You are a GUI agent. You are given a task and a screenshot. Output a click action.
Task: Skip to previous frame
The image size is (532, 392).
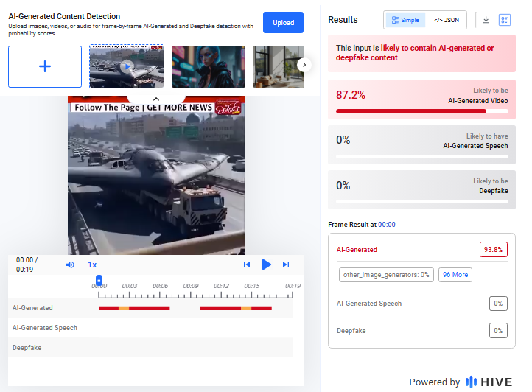tap(247, 265)
